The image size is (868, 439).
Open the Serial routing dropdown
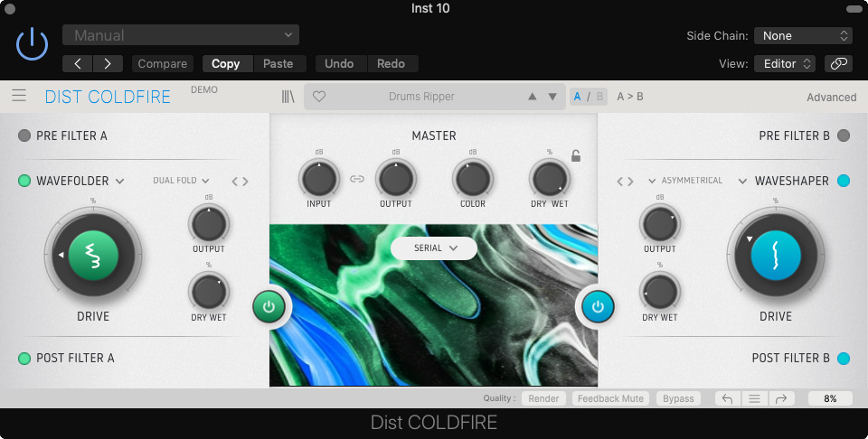[434, 248]
